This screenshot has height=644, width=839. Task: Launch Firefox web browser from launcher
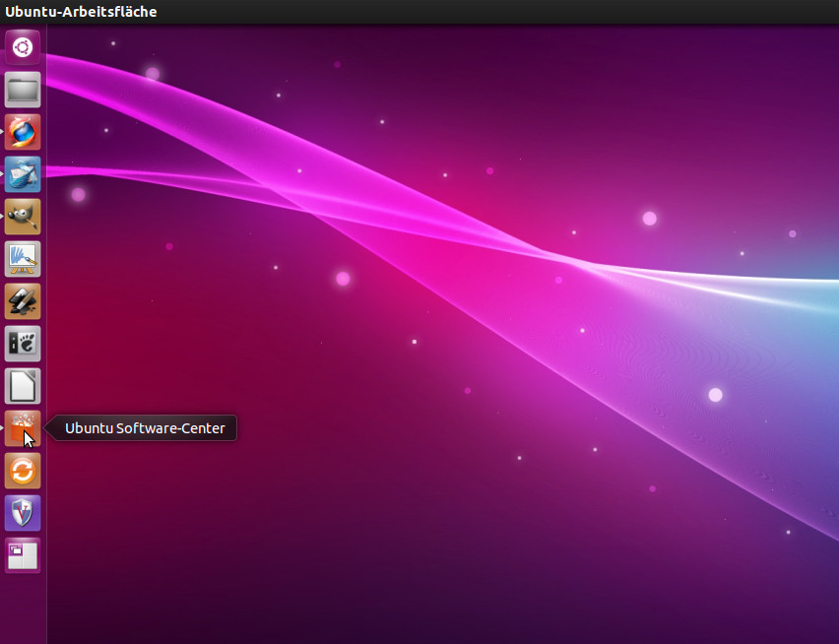pos(23,132)
